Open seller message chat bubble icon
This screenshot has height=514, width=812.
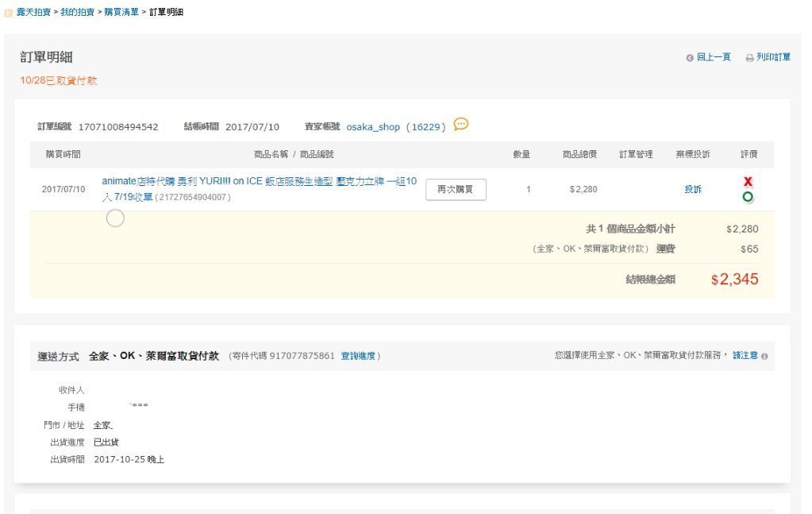click(461, 125)
